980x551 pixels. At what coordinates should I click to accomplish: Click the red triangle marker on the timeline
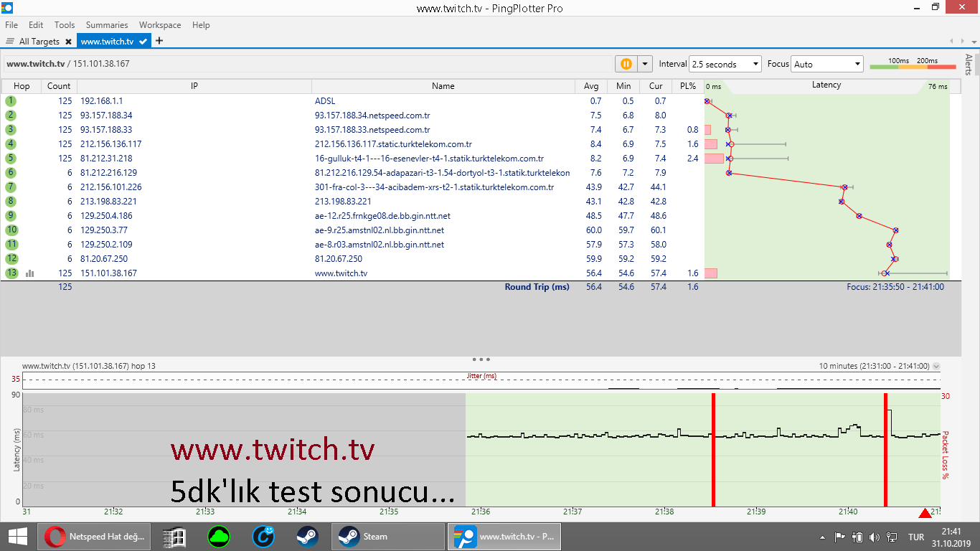point(925,513)
